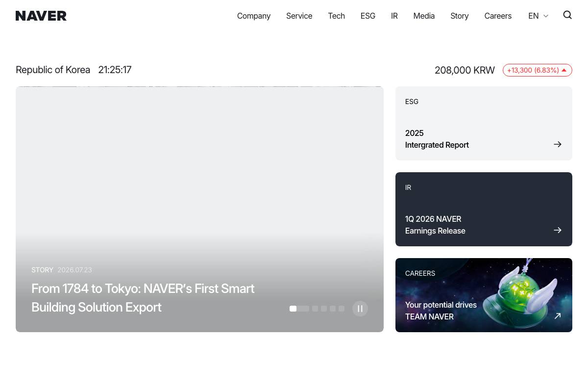Viewport: 588px width, 368px height.
Task: Click the 21:25:17 clock time
Action: pos(115,70)
